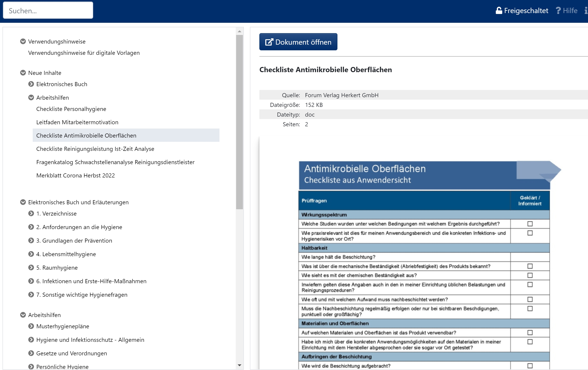Expand Elektronisches Buch arrow icon under Neue Inhalte
The height and width of the screenshot is (370, 588).
point(31,84)
